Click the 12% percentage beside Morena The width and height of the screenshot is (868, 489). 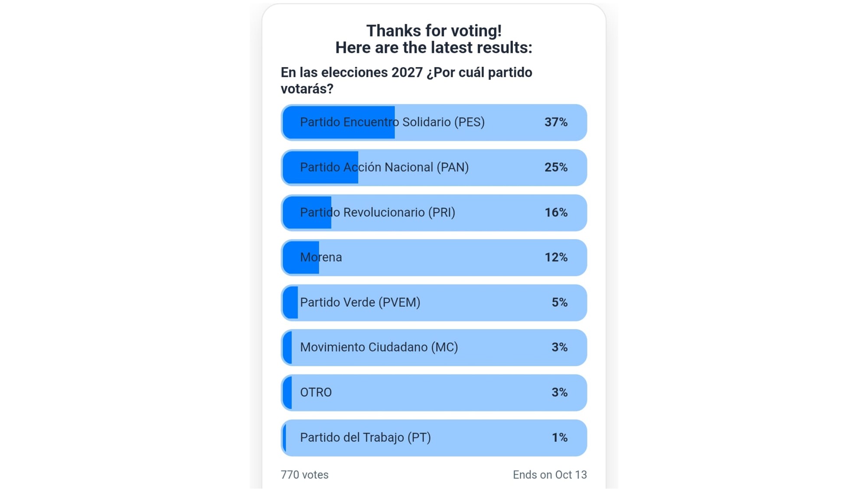point(556,257)
